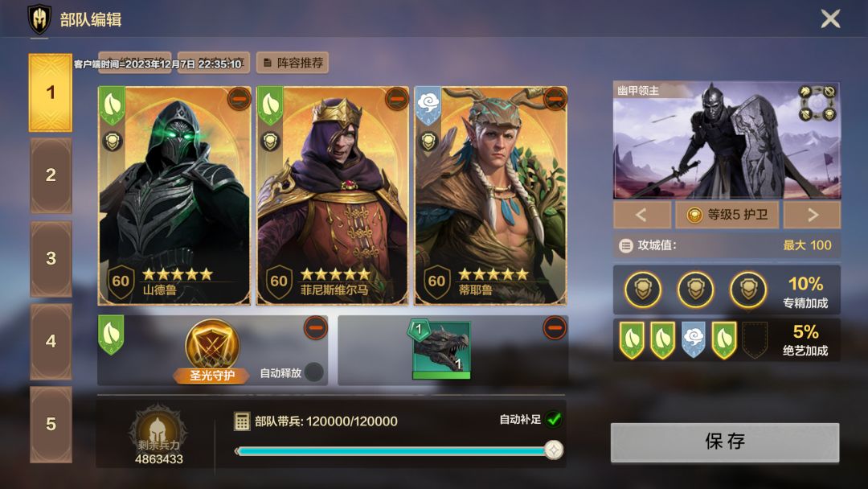This screenshot has height=489, width=868.
Task: Open 阵容推荐 lineup recommendations
Action: 293,63
